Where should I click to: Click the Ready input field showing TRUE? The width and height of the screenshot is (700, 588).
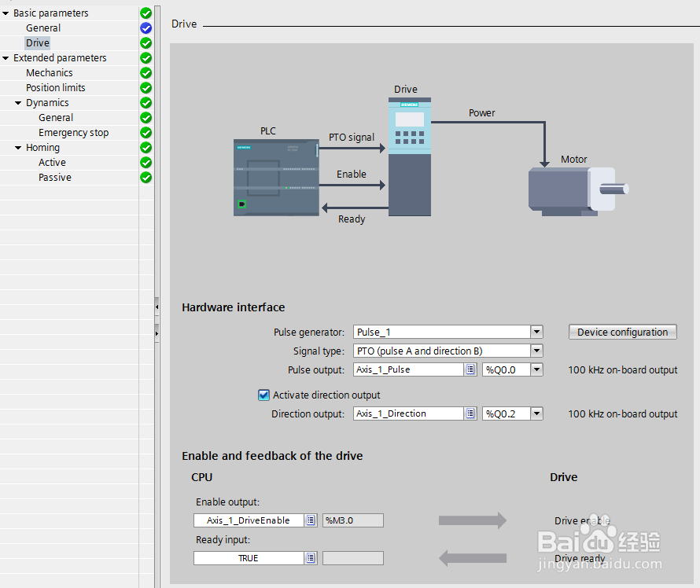(x=249, y=558)
